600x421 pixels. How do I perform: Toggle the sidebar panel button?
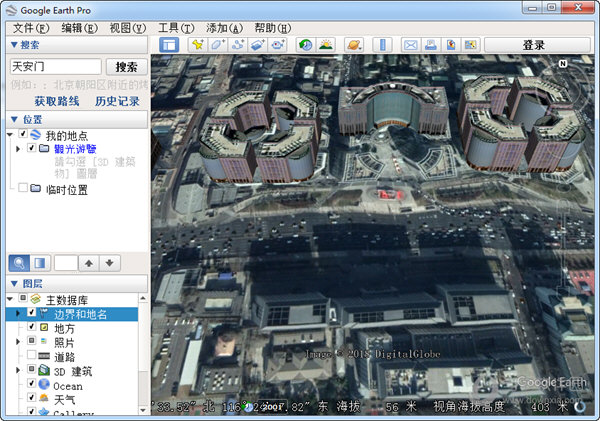point(169,45)
